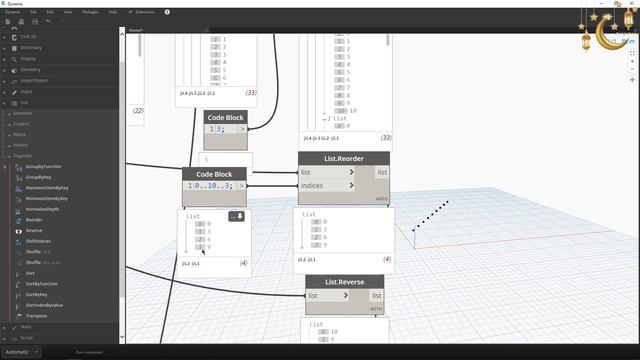Click the '0..10..3;' Code Block title
This screenshot has width=640, height=360.
(214, 174)
